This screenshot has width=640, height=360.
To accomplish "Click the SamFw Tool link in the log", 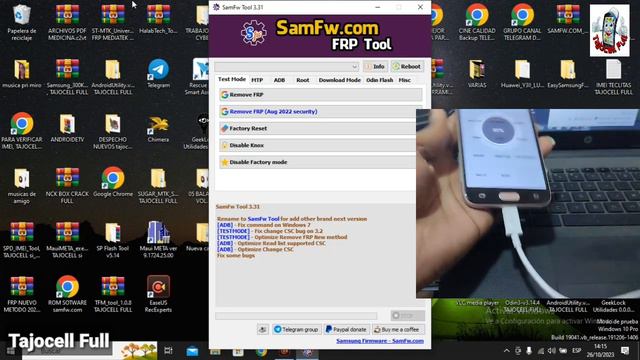I will (x=263, y=219).
